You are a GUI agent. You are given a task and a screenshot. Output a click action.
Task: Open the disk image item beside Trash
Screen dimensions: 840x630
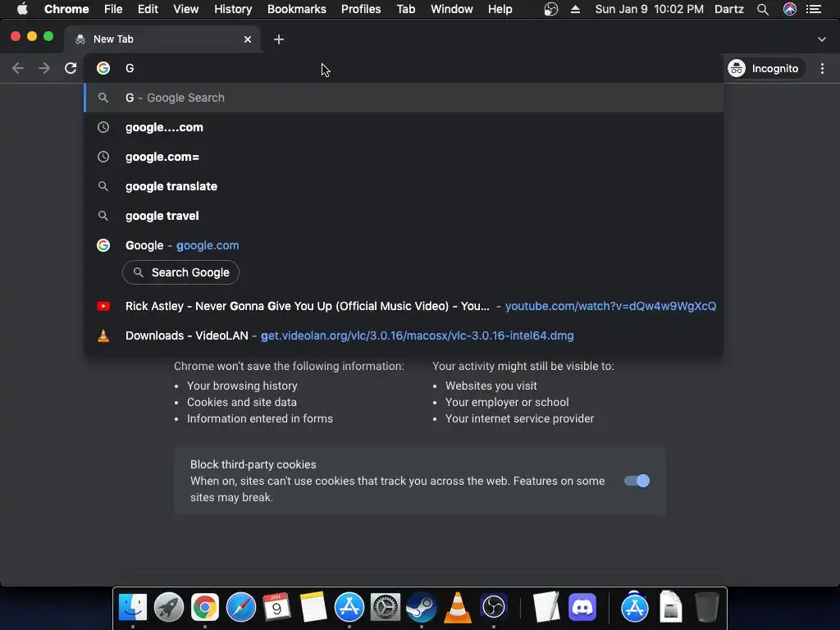671,608
